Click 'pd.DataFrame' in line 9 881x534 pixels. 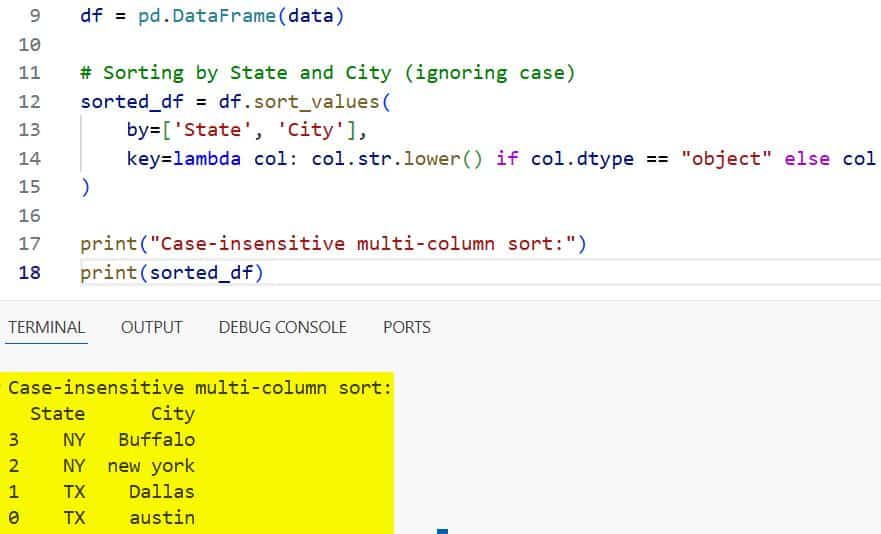[x=207, y=16]
